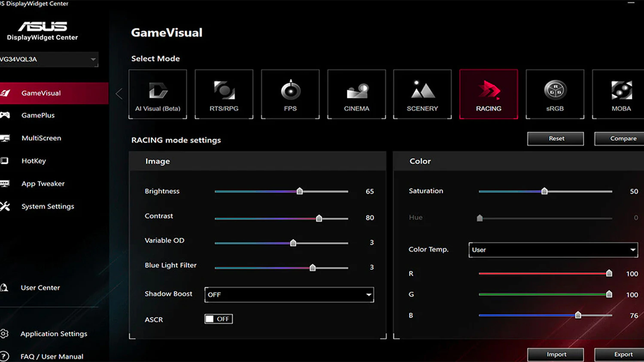Toggle the ASCR switch on
Viewport: 644px width, 362px height.
(x=219, y=319)
